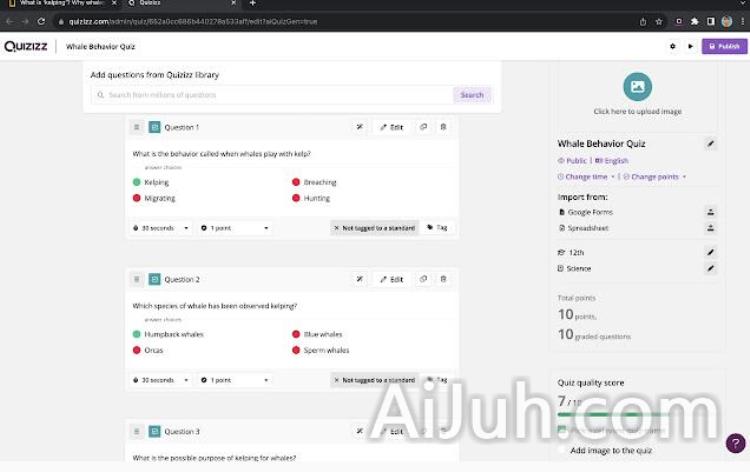Click upload icon next to Spreadsheet
The height and width of the screenshot is (472, 750).
tap(711, 228)
